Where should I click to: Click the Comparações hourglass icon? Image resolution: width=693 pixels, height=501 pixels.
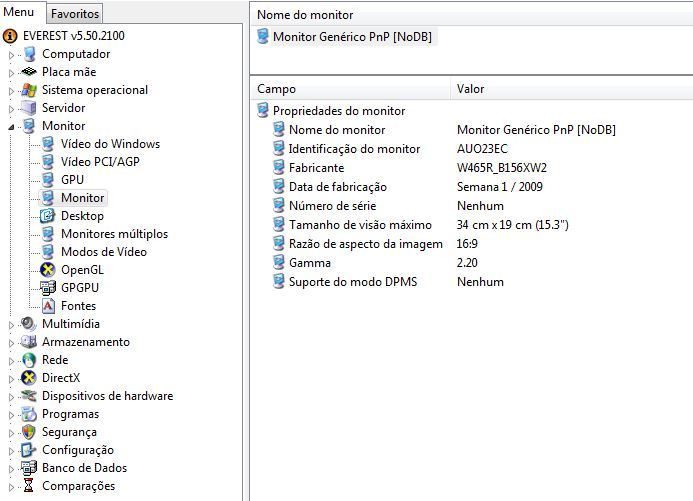click(29, 486)
